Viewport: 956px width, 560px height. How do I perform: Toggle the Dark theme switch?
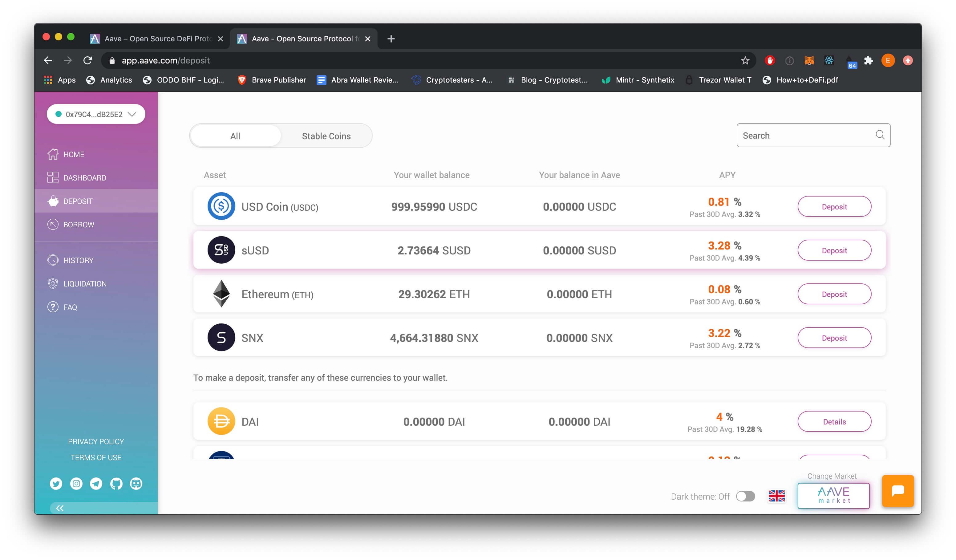[x=745, y=496]
